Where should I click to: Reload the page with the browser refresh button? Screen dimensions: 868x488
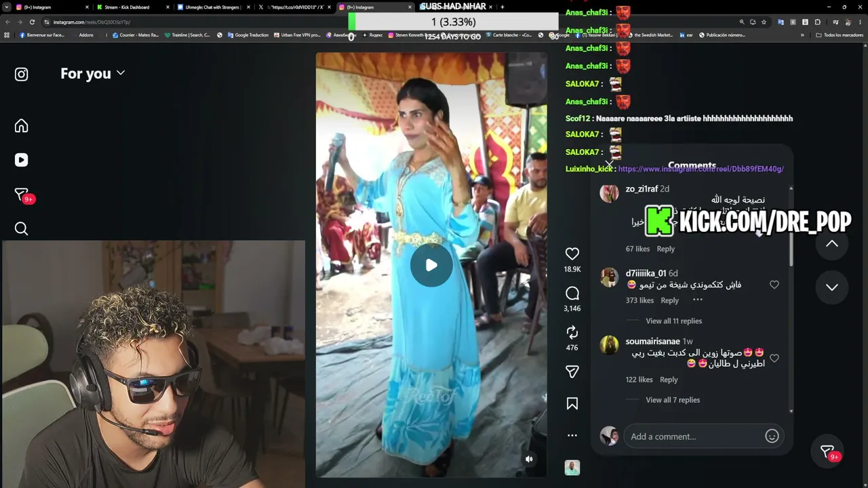[32, 22]
